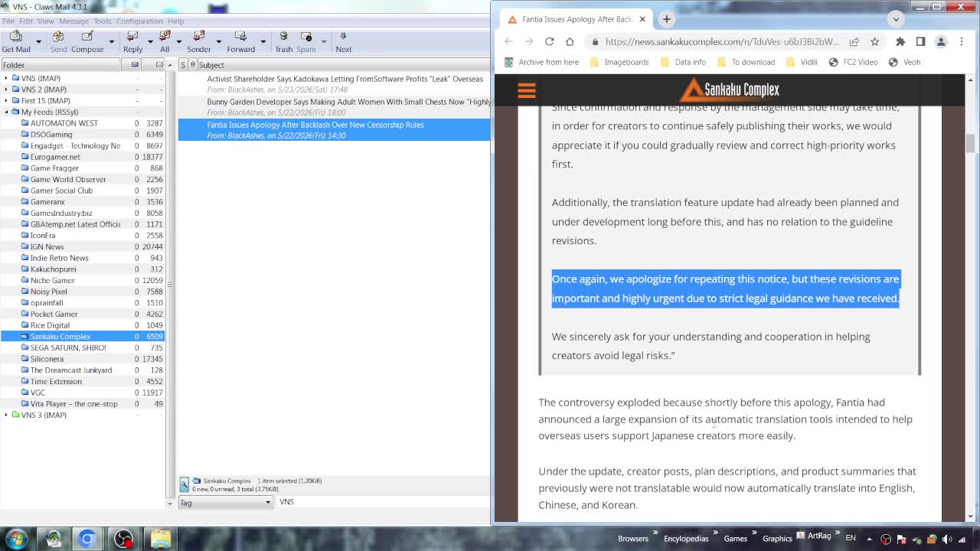Image resolution: width=980 pixels, height=551 pixels.
Task: Open the Edit menu
Action: (25, 21)
